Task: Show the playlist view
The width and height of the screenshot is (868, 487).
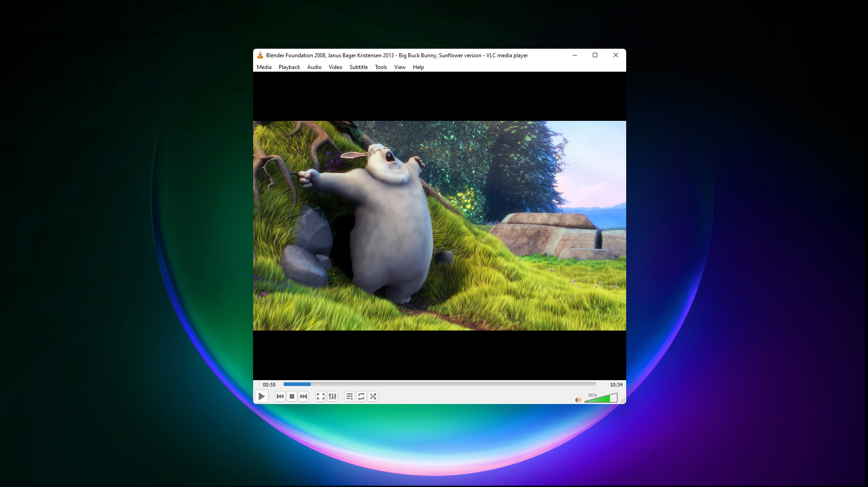Action: tap(349, 396)
